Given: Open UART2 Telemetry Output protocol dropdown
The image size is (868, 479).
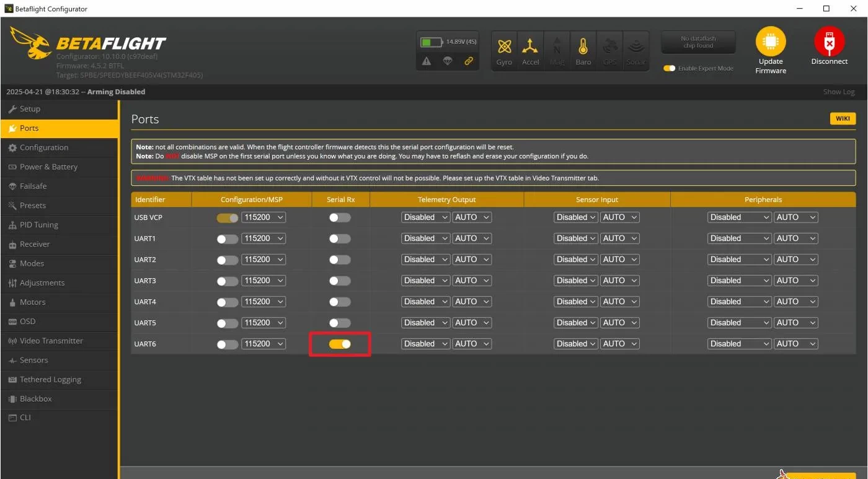Looking at the screenshot, I should (425, 260).
